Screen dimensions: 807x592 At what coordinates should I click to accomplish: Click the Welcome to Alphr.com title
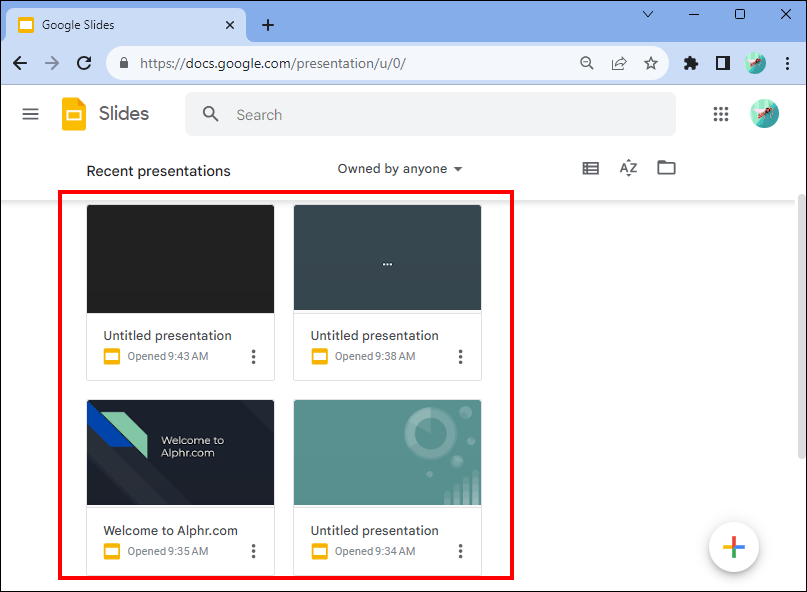click(x=170, y=531)
